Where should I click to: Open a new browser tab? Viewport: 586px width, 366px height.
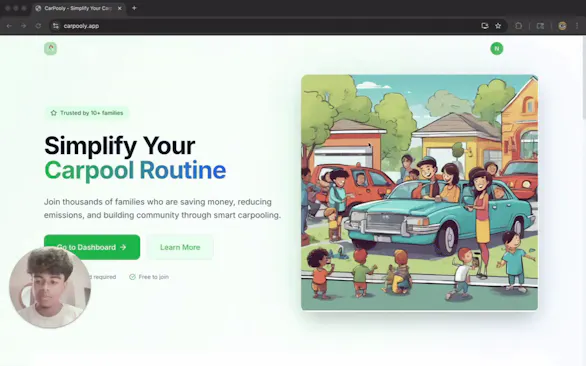coord(134,8)
